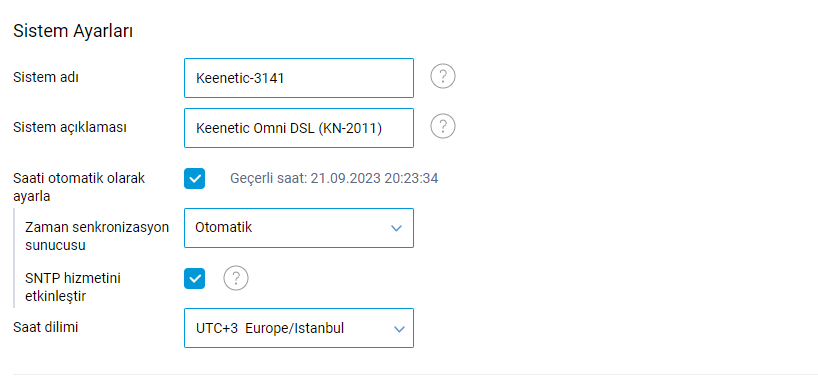818x378 pixels.
Task: Open the UTC+3 Europe/Istanbul time zone dropdown
Action: (x=299, y=328)
